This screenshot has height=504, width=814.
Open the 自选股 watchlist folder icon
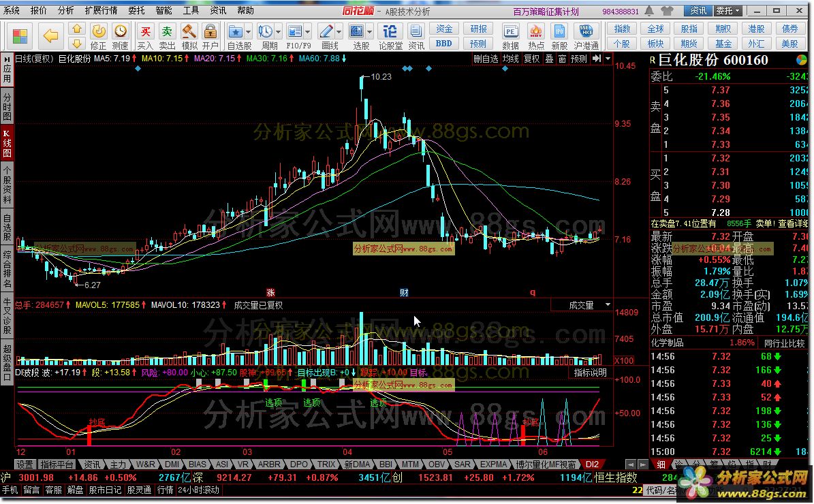click(x=236, y=31)
